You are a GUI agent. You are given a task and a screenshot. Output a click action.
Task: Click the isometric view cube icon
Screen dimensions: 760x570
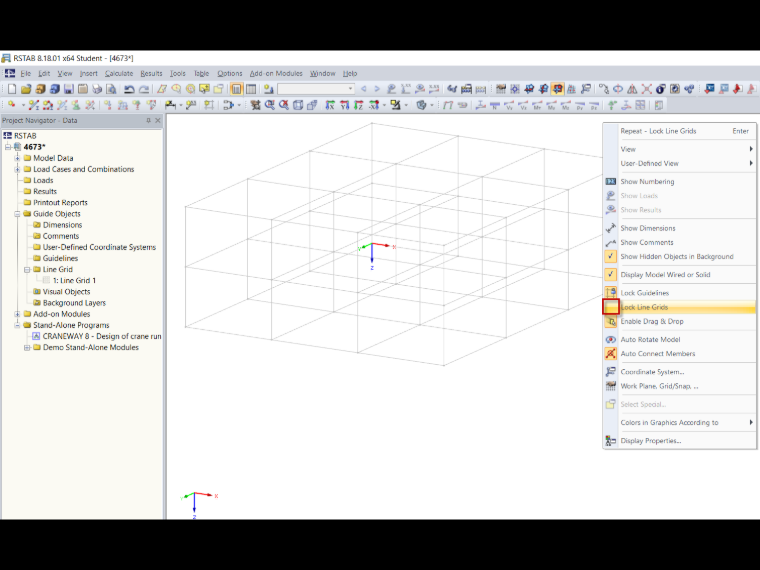(298, 105)
